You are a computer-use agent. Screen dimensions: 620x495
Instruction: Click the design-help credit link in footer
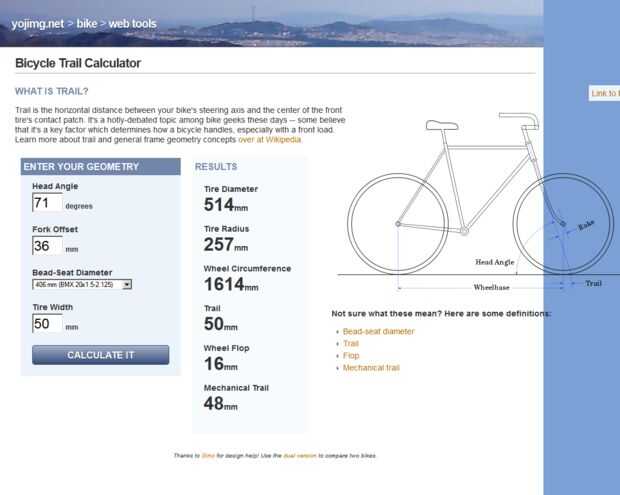[x=208, y=456]
